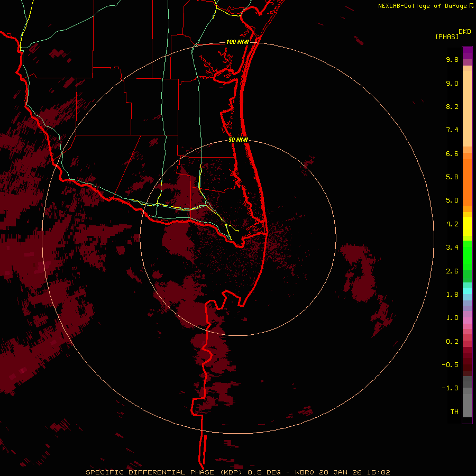Click the [PHAS] legend unit label
This screenshot has width=476, height=476.
click(447, 36)
